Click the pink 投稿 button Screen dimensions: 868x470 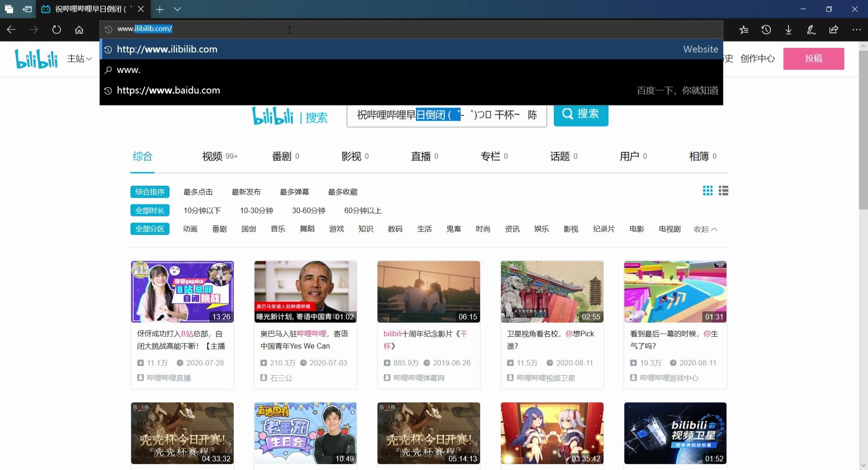pyautogui.click(x=813, y=59)
